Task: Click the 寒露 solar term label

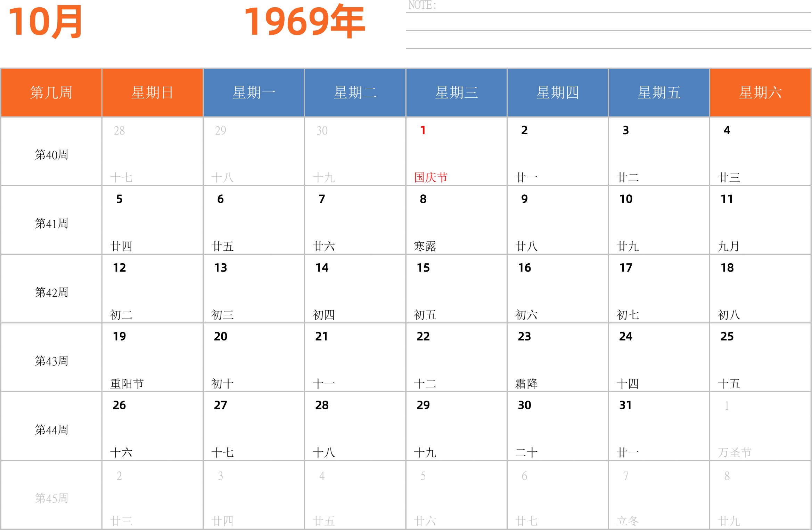Action: (425, 247)
